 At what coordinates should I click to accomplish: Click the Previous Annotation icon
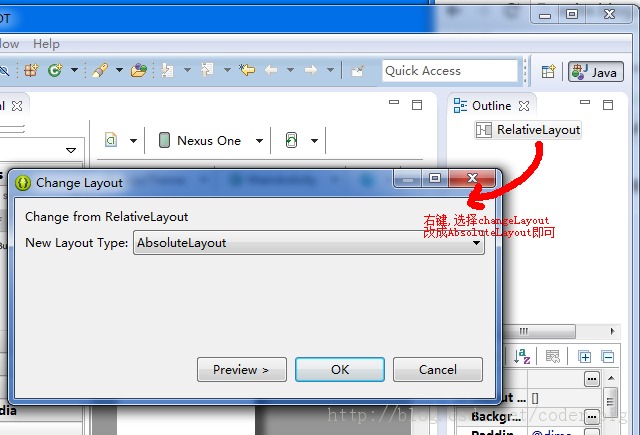tap(207, 71)
